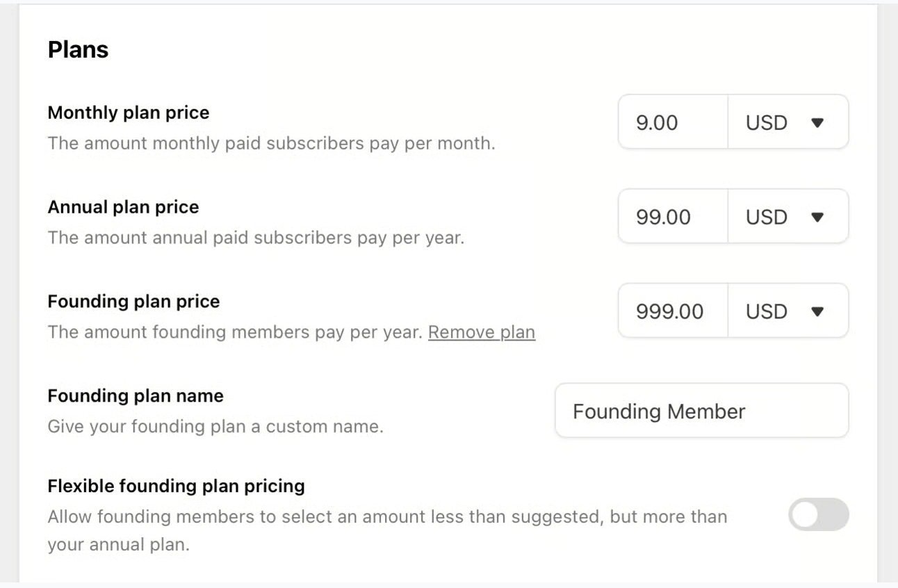Select the Founding Member name text box
Viewport: 898px width, 588px height.
click(x=701, y=411)
